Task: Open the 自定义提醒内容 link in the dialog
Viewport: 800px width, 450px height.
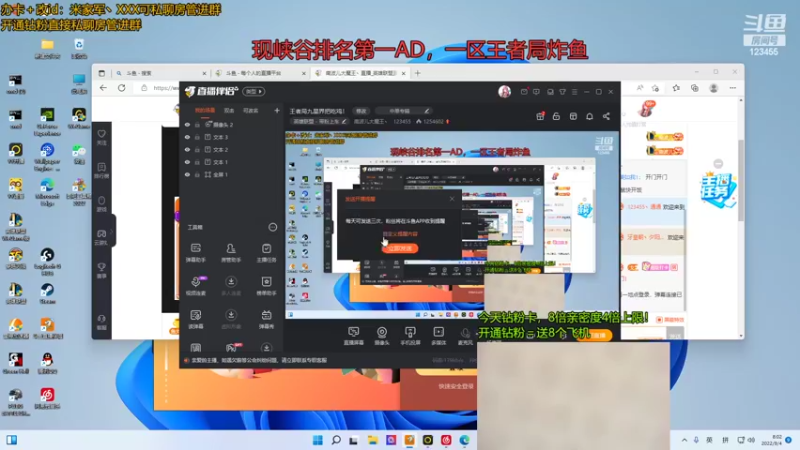Action: [x=401, y=234]
